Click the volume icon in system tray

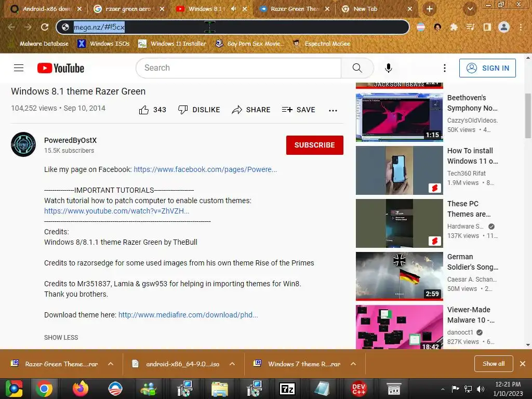coord(481,389)
